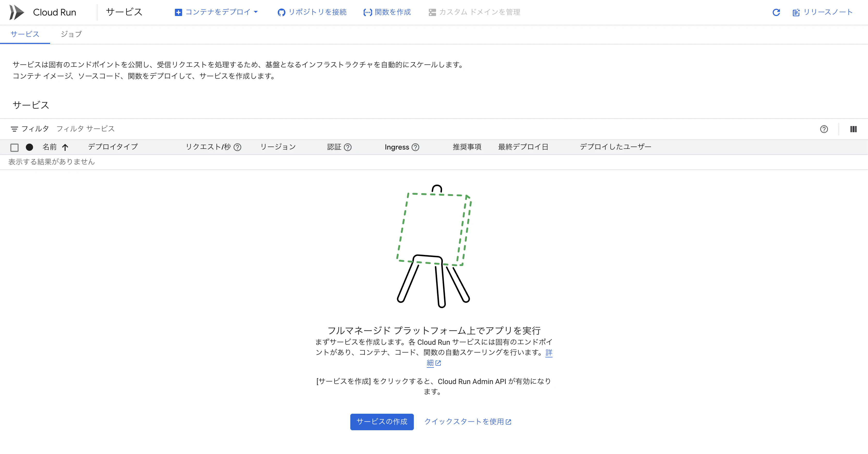Click the 認証 column header
Viewport: 868px width, 454px height.
(334, 147)
